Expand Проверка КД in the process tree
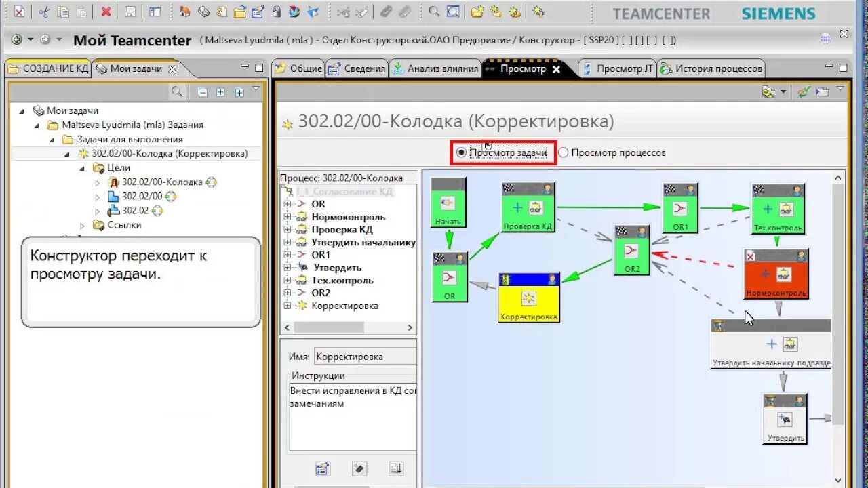The height and width of the screenshot is (488, 868). click(288, 230)
